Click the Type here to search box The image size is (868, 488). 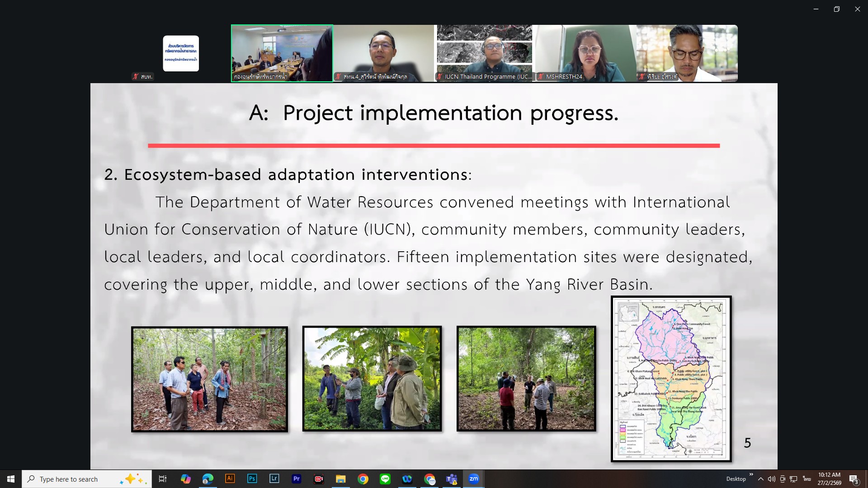(x=77, y=479)
